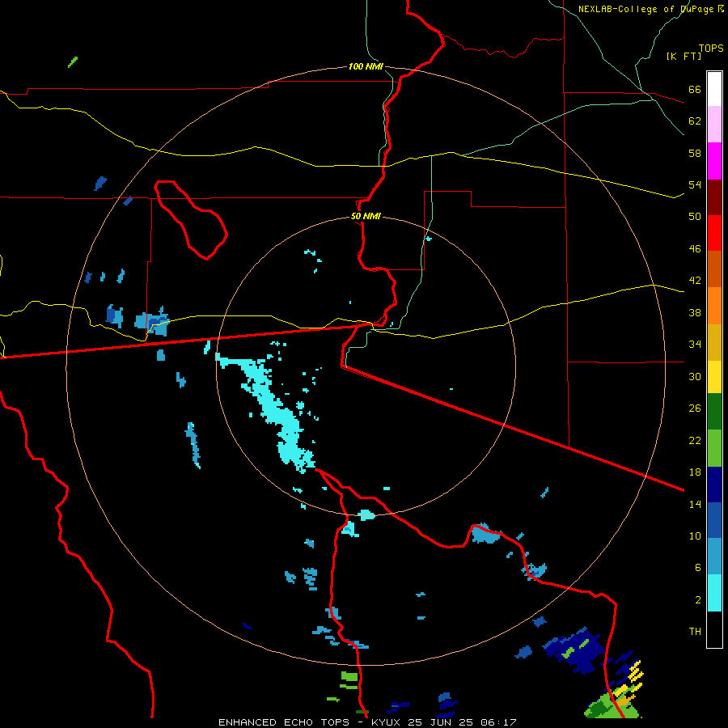Pick the light pink legend swatch
The image size is (728, 728).
pos(714,125)
